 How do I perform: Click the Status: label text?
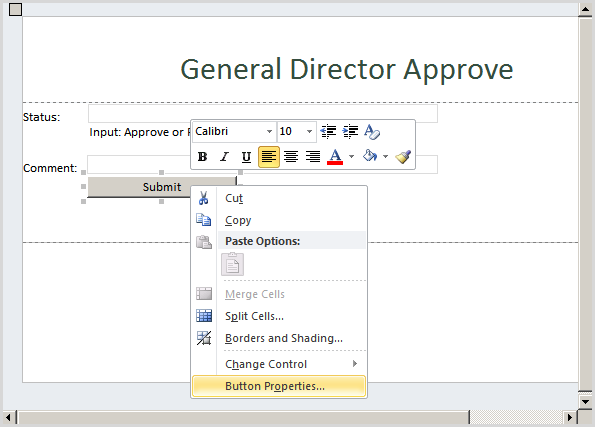(41, 117)
